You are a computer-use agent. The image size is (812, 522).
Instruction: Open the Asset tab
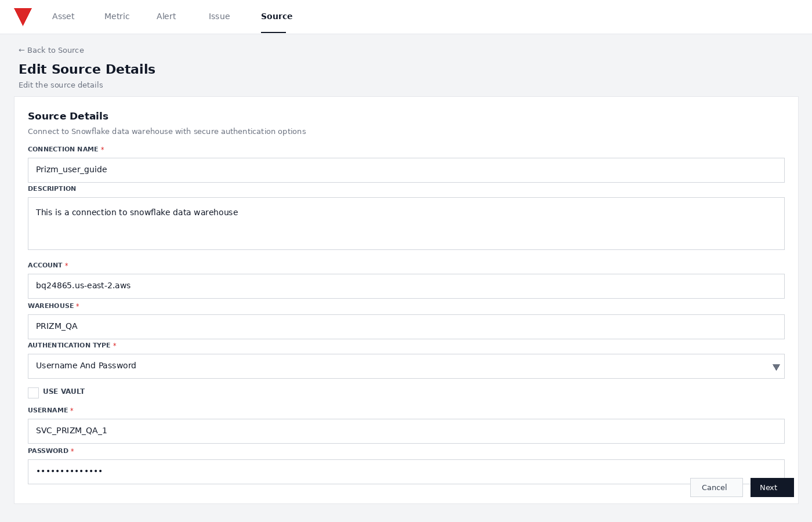point(63,16)
